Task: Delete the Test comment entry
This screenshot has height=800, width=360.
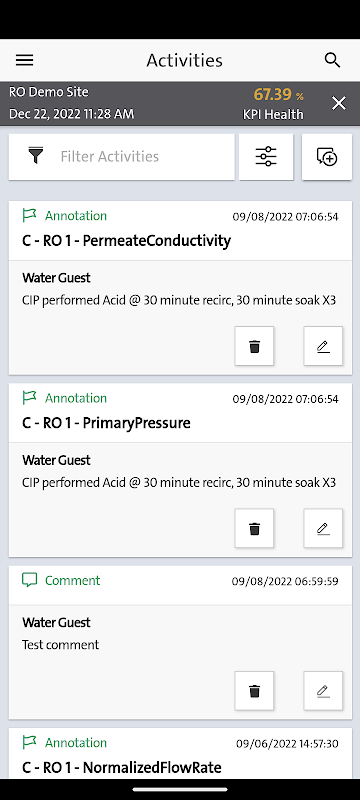Action: 254,691
